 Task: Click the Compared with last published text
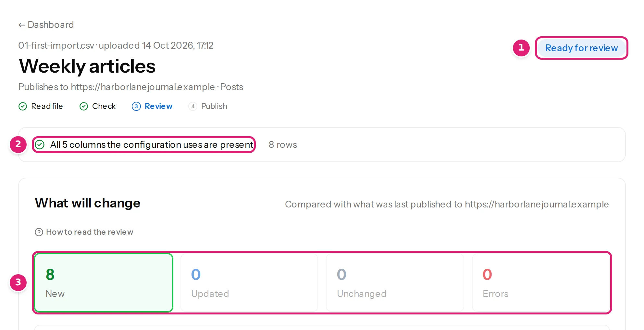coord(447,204)
